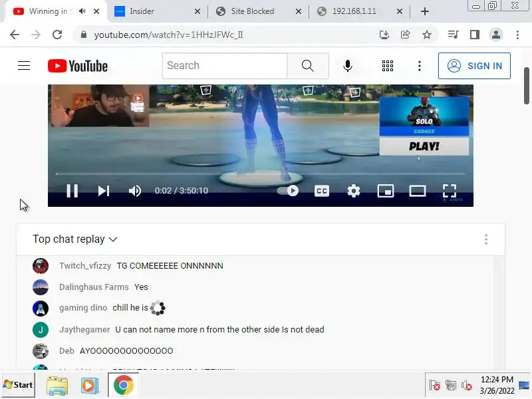The height and width of the screenshot is (399, 532).
Task: Switch to the Site Blocked tab
Action: [x=258, y=11]
